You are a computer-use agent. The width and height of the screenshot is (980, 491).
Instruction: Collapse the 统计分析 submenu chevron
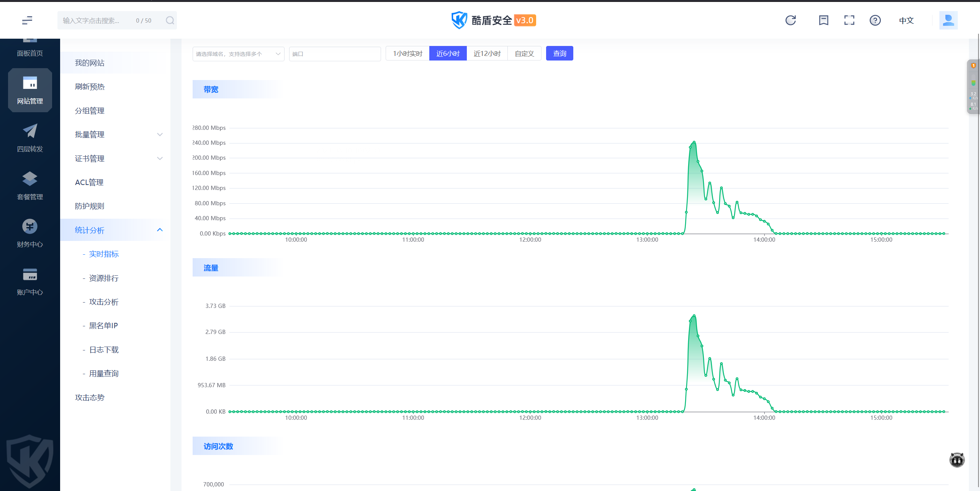160,230
